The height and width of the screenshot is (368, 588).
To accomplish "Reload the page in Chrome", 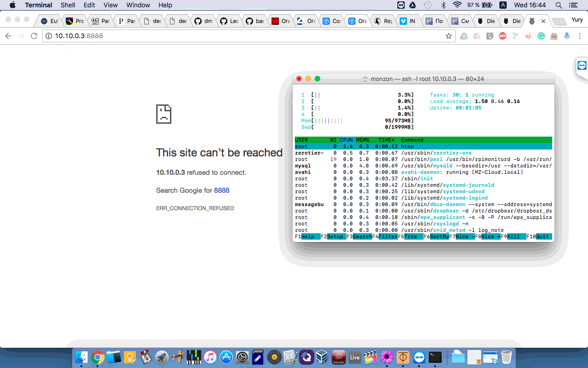I will [34, 36].
